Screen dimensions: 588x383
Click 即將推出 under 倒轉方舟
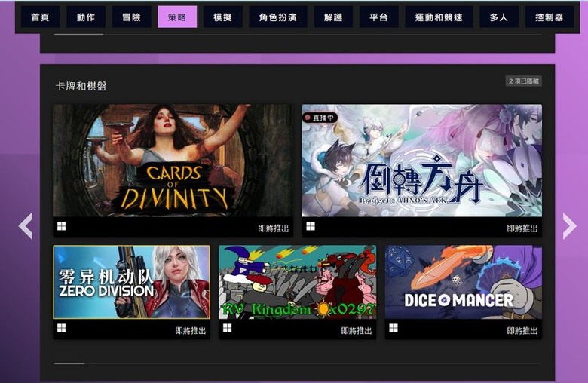click(x=522, y=228)
